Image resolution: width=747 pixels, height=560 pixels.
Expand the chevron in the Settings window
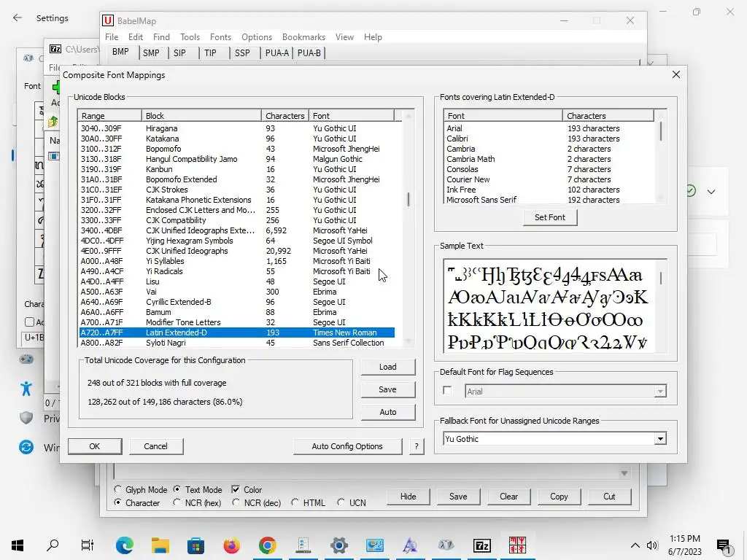pos(711,192)
